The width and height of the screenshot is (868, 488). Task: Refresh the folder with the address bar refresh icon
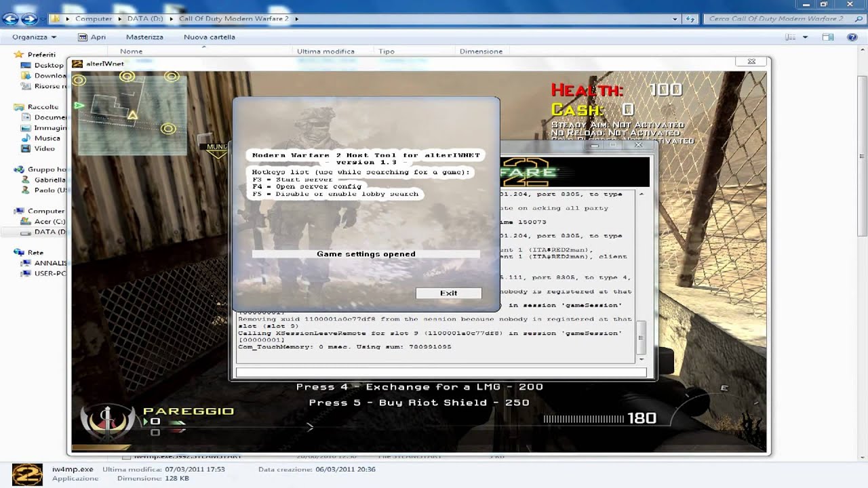[x=692, y=19]
